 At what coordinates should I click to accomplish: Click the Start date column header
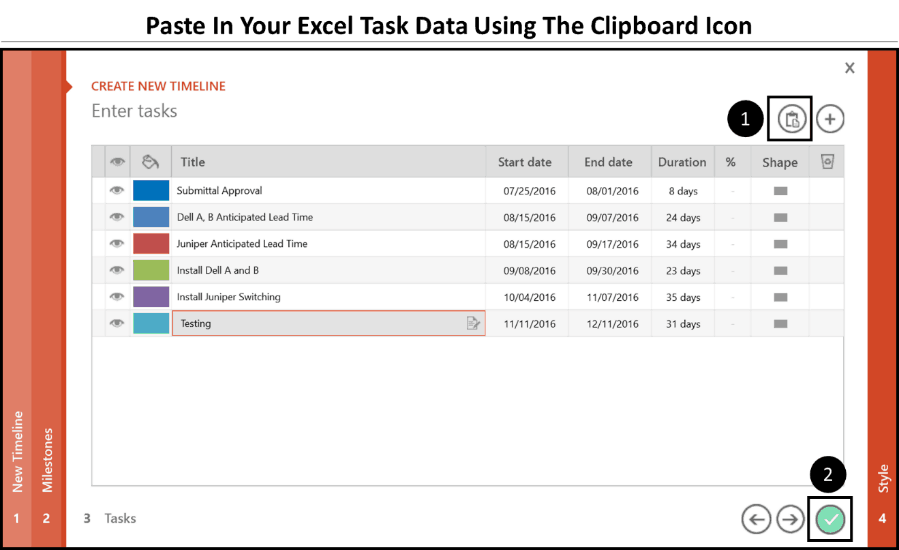525,162
